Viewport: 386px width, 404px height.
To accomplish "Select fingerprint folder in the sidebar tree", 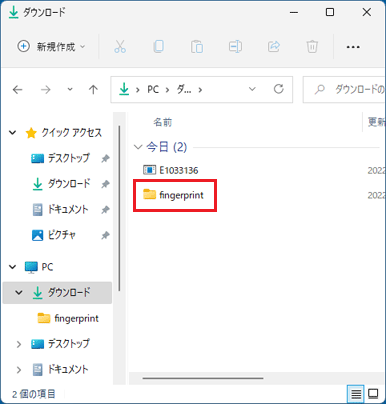I will click(x=68, y=318).
